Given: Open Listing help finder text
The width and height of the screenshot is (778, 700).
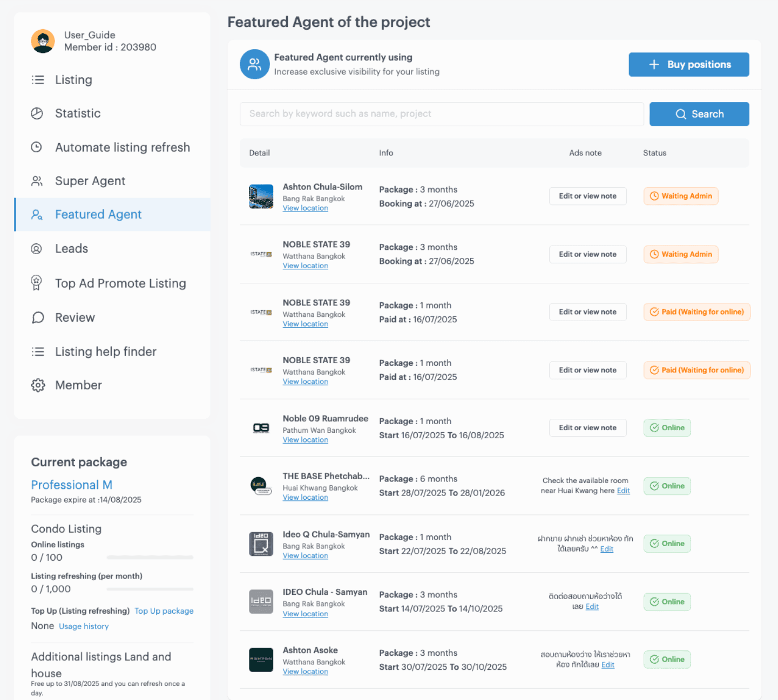Looking at the screenshot, I should [106, 352].
